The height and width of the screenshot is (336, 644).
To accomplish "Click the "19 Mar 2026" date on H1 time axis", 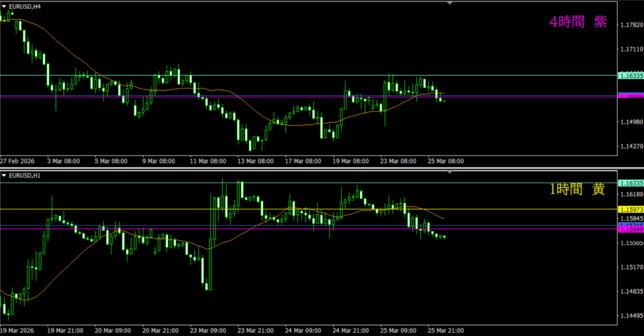I will point(18,330).
